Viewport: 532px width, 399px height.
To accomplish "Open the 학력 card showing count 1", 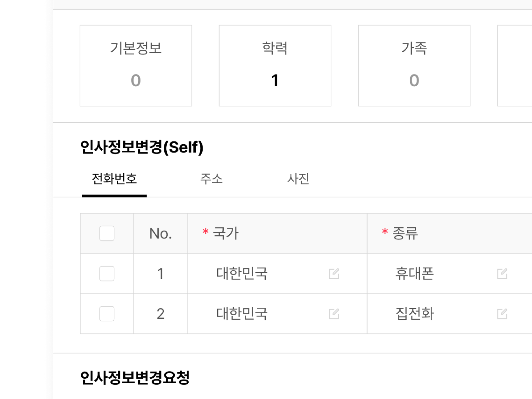I will (275, 66).
